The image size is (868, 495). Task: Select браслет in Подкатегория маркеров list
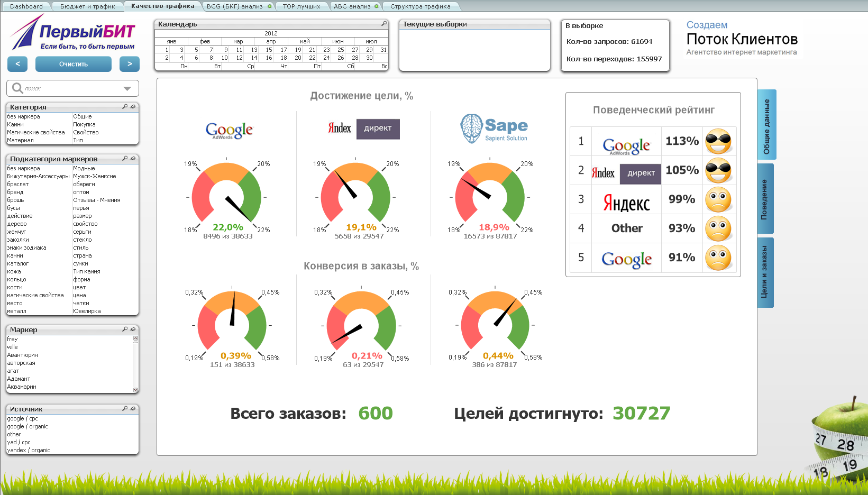(x=39, y=184)
